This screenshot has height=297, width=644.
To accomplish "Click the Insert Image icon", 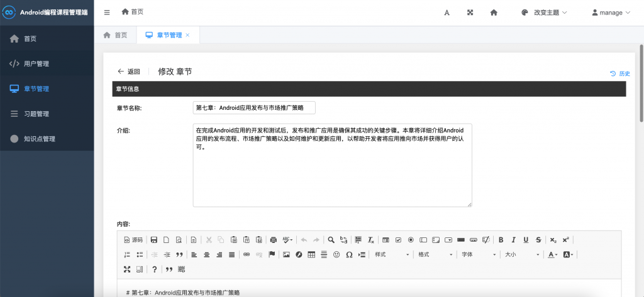I will tap(287, 255).
